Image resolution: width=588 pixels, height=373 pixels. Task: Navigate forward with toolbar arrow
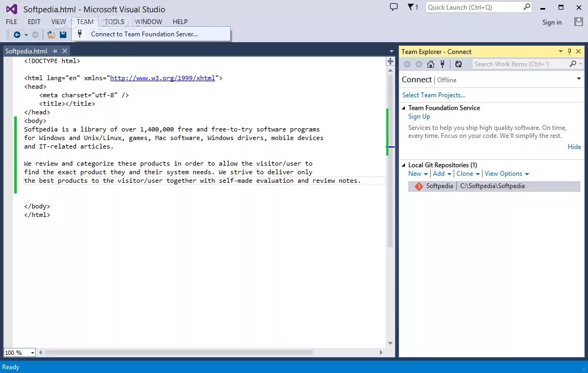coord(35,35)
